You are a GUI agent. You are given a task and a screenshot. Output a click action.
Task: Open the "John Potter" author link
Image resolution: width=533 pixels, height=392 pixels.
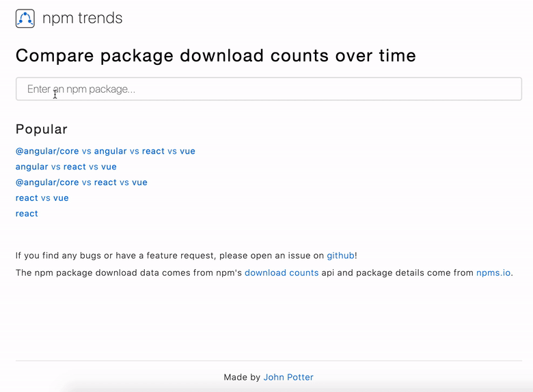point(288,377)
